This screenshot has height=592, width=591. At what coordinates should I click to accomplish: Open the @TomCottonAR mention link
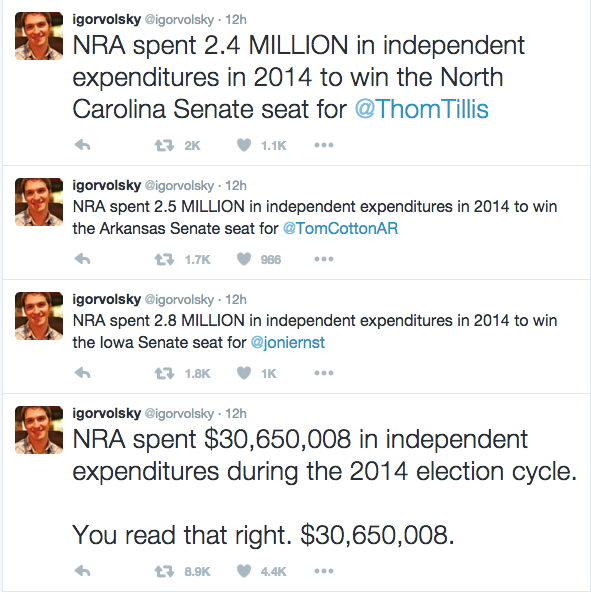(341, 228)
